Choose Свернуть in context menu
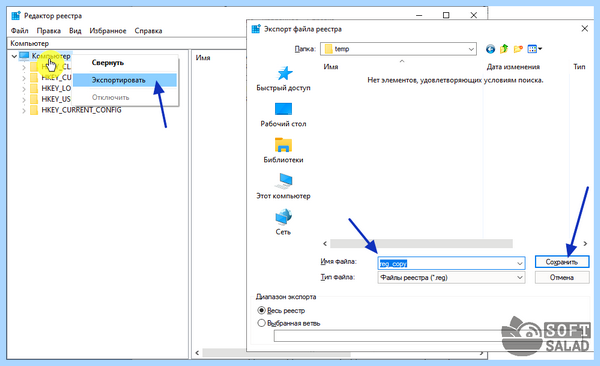The height and width of the screenshot is (366, 600). pyautogui.click(x=125, y=62)
